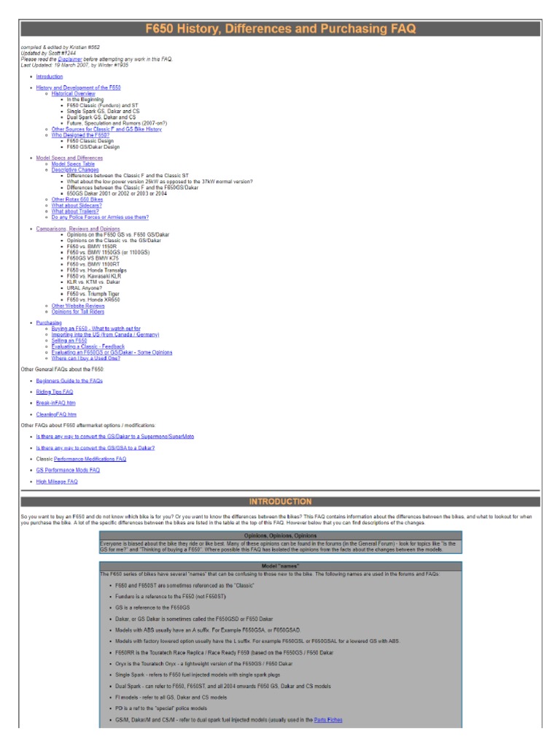Open the Break-inFAQ.htm link

(55, 403)
